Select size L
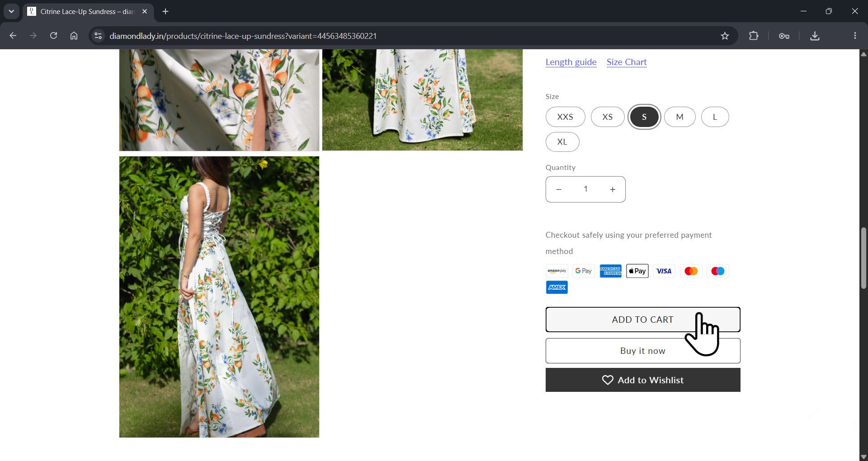 (715, 117)
